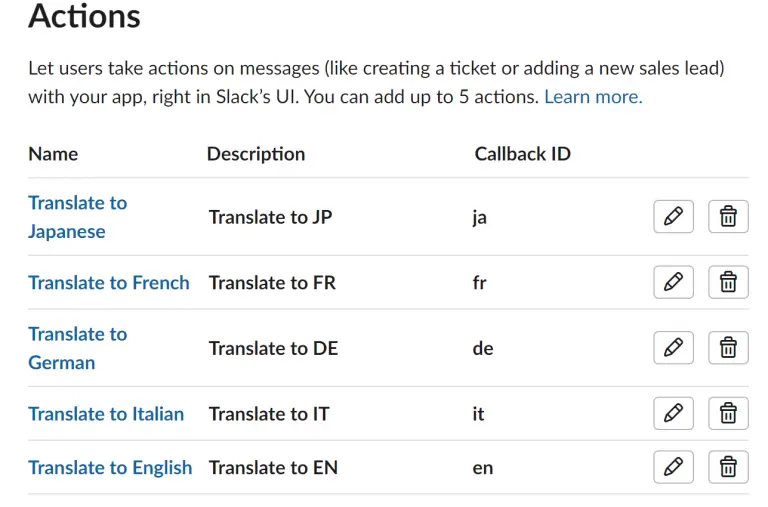The width and height of the screenshot is (768, 507).
Task: Select the Callback ID column header
Action: pyautogui.click(x=523, y=154)
